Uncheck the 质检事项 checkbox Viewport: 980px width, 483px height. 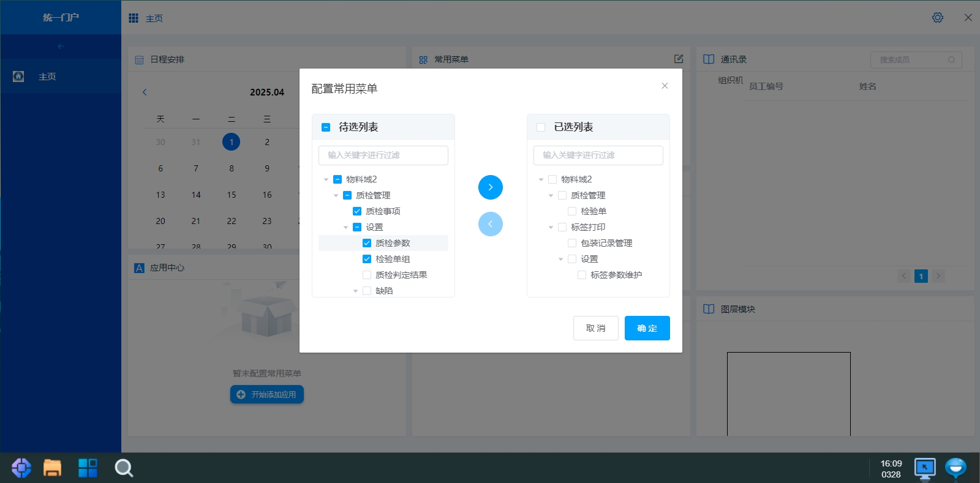(x=357, y=211)
